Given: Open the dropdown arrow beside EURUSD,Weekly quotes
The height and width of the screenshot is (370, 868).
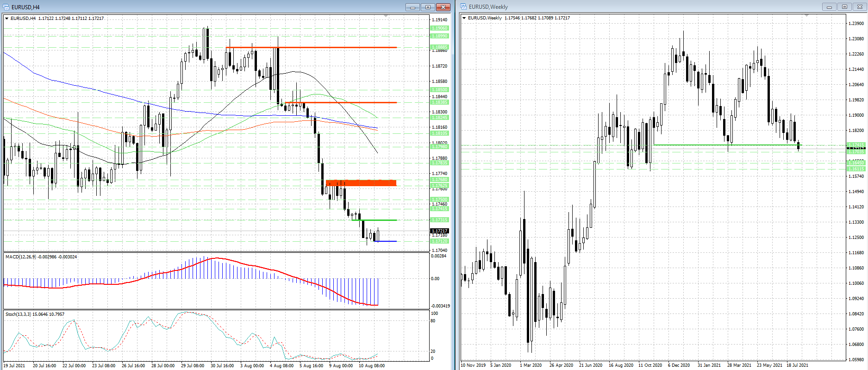Looking at the screenshot, I should (464, 18).
